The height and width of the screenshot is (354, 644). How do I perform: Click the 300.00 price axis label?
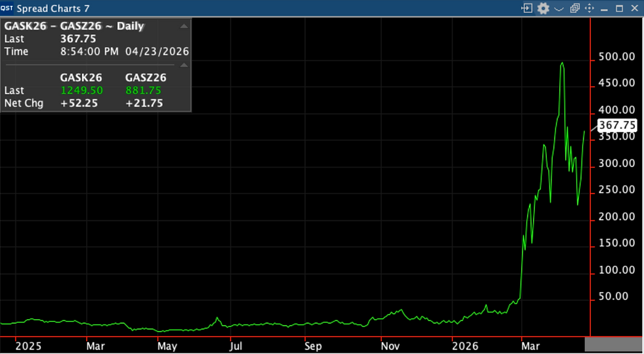click(617, 163)
